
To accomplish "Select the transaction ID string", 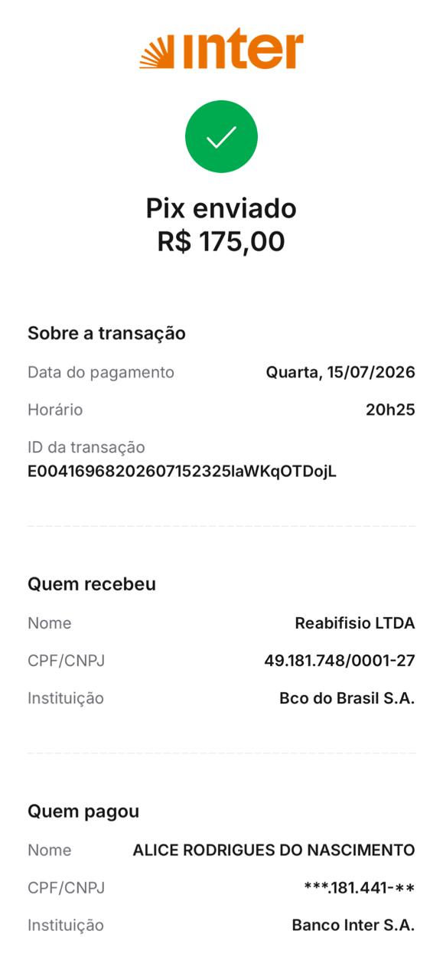I will click(182, 471).
